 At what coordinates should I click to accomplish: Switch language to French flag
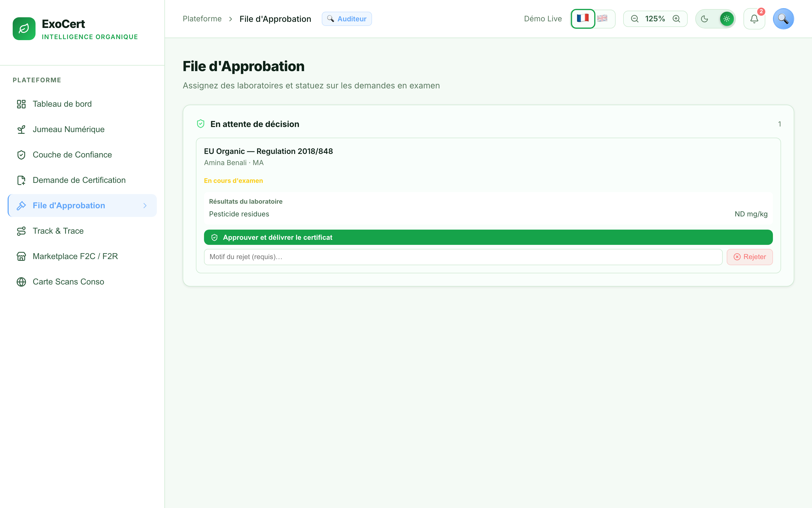583,19
